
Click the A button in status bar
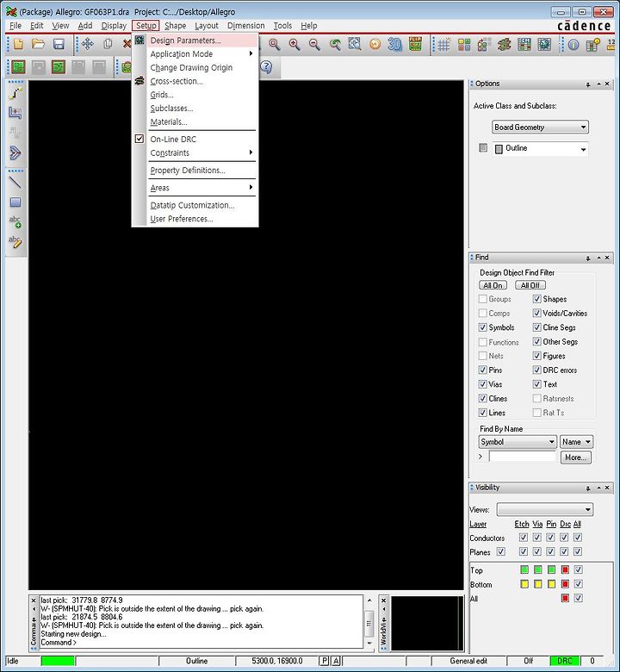click(337, 661)
